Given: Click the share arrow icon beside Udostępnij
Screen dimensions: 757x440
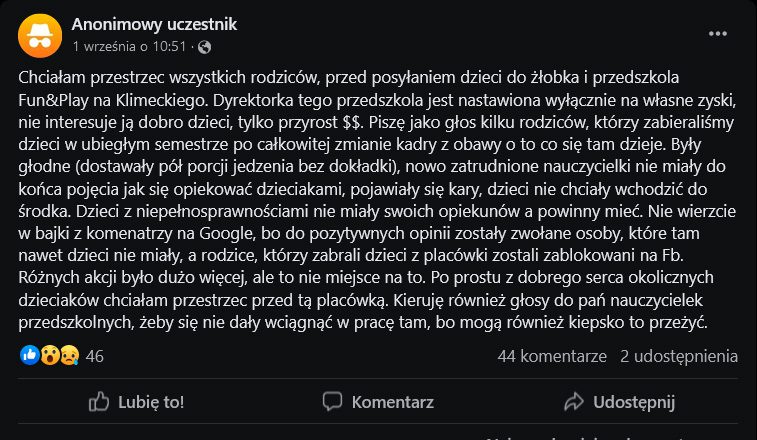Looking at the screenshot, I should (573, 401).
